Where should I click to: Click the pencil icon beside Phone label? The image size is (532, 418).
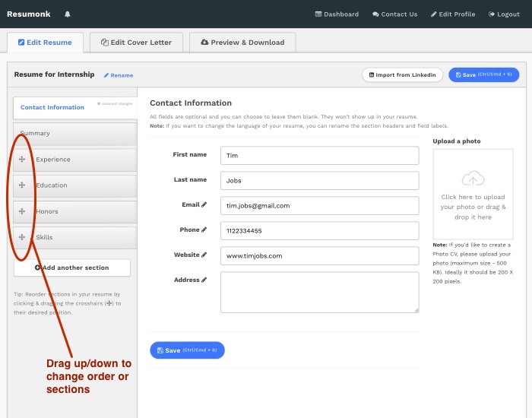tap(204, 230)
